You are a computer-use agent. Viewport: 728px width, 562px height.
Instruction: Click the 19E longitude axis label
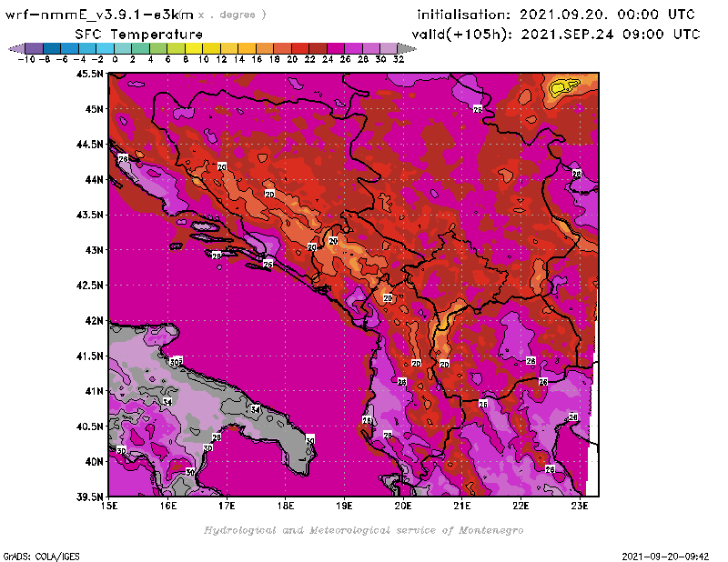click(344, 506)
